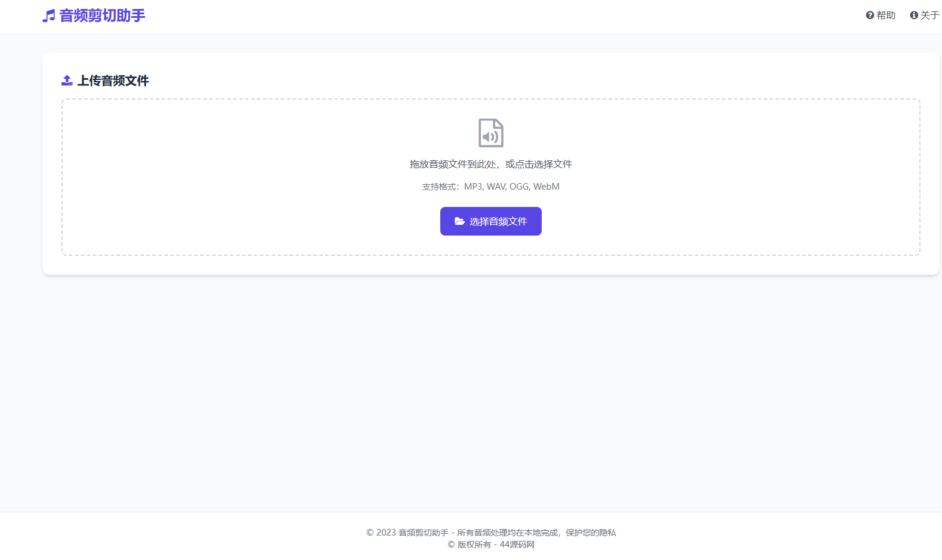This screenshot has width=942, height=560.
Task: Click the upload icon beside 上传音频文件
Action: coord(67,81)
